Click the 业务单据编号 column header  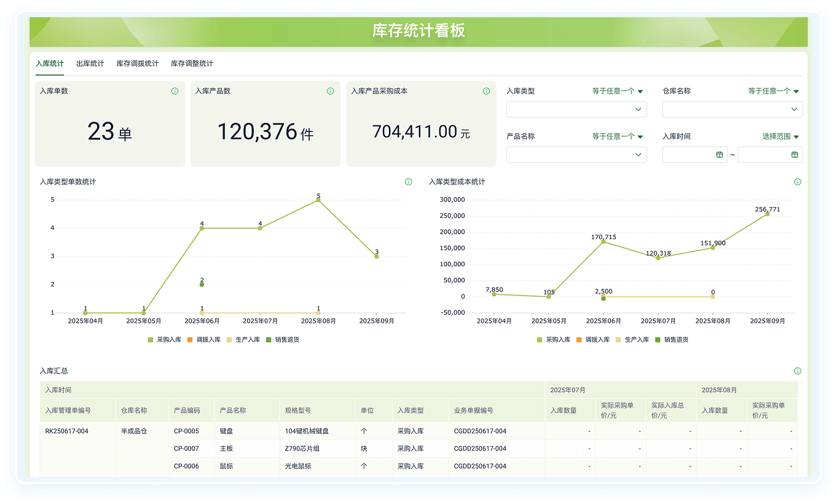tap(497, 411)
